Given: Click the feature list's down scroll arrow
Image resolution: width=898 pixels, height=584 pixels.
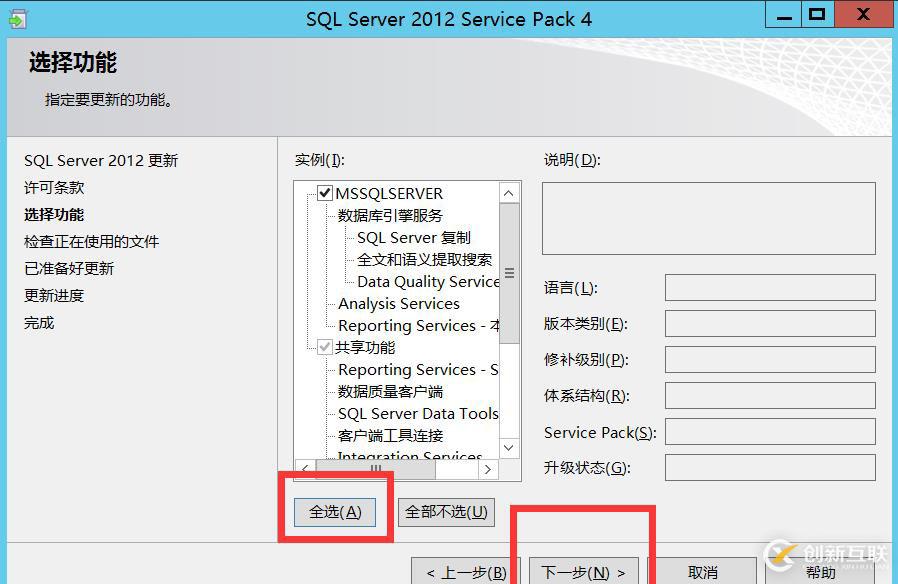Looking at the screenshot, I should 509,448.
